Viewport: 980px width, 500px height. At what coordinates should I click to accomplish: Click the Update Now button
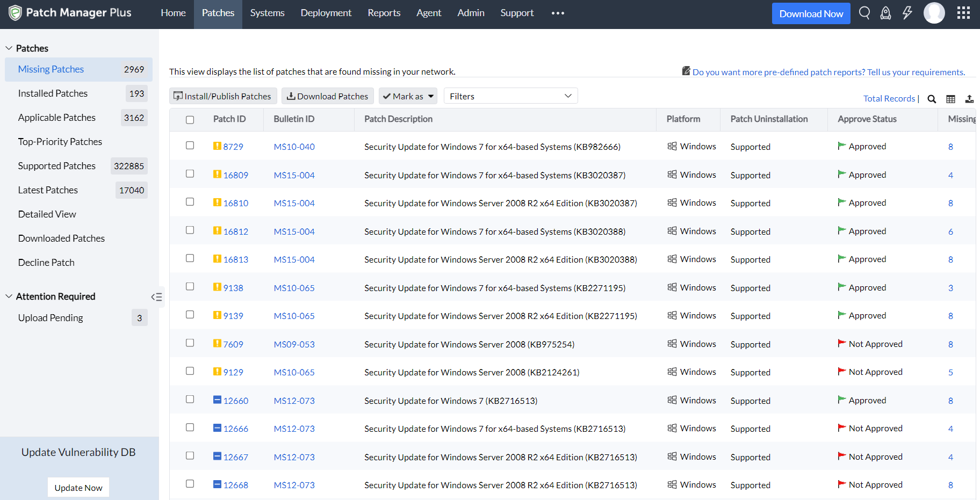click(78, 488)
